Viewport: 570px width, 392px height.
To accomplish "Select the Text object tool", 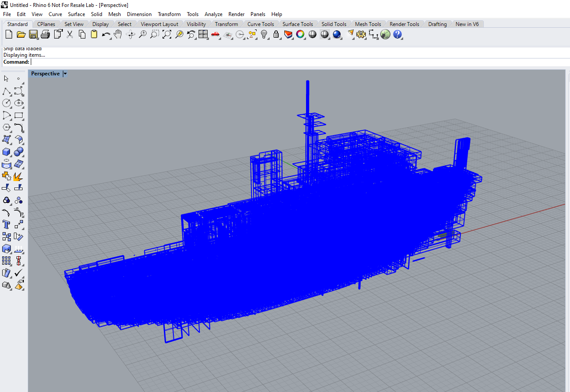I will pos(7,224).
